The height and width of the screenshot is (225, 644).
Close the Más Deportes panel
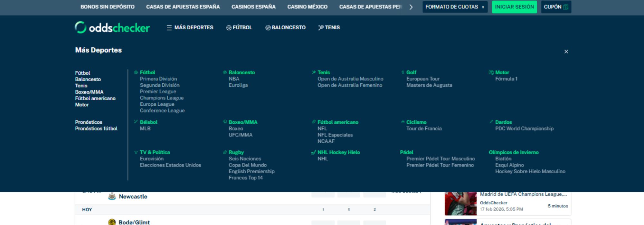(x=566, y=52)
